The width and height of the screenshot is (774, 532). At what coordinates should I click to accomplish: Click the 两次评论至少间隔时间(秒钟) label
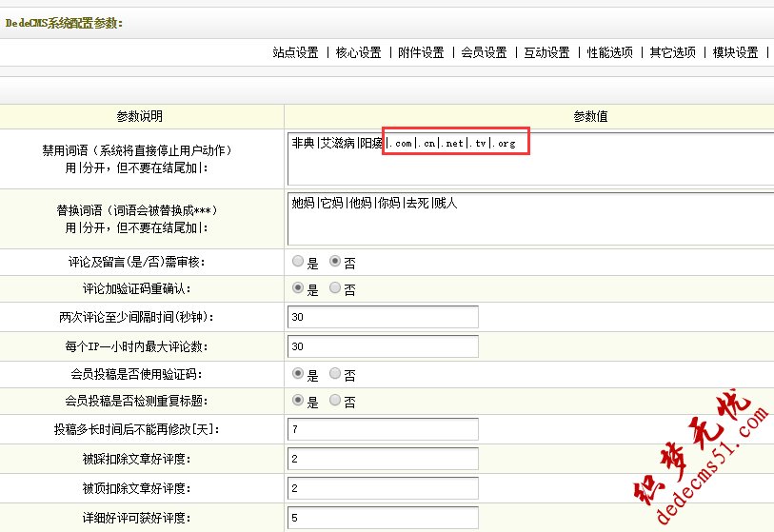pyautogui.click(x=137, y=317)
